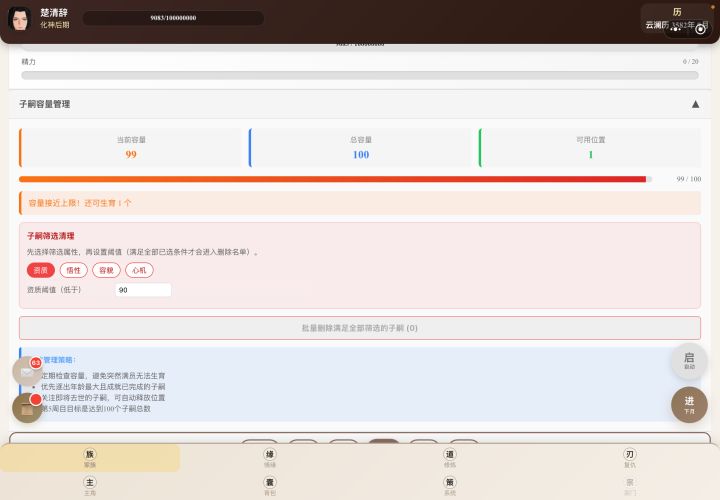Tap the 进 下月 next-month button
This screenshot has width=720, height=500.
point(689,404)
